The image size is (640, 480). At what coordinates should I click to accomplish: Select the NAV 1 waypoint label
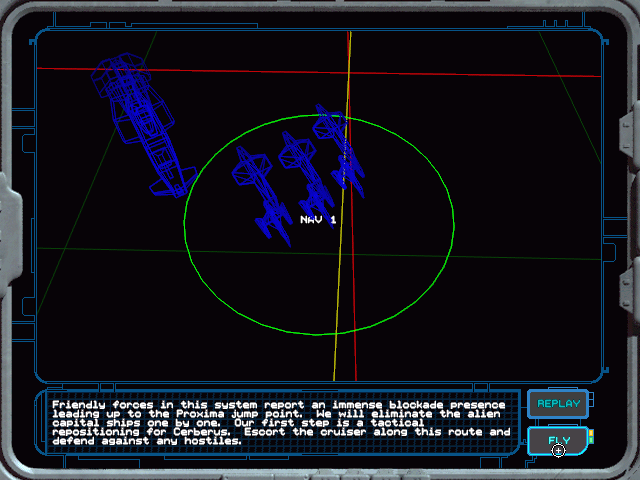(318, 220)
